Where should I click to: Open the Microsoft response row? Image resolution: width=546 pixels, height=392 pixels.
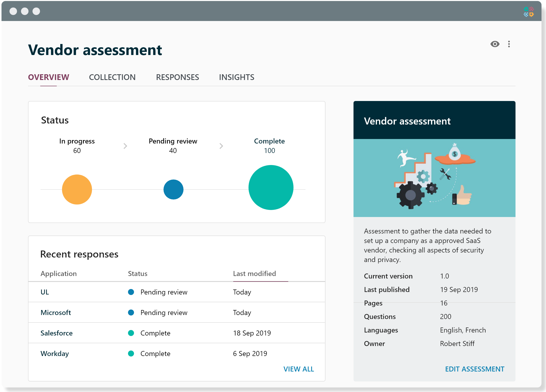(x=56, y=312)
